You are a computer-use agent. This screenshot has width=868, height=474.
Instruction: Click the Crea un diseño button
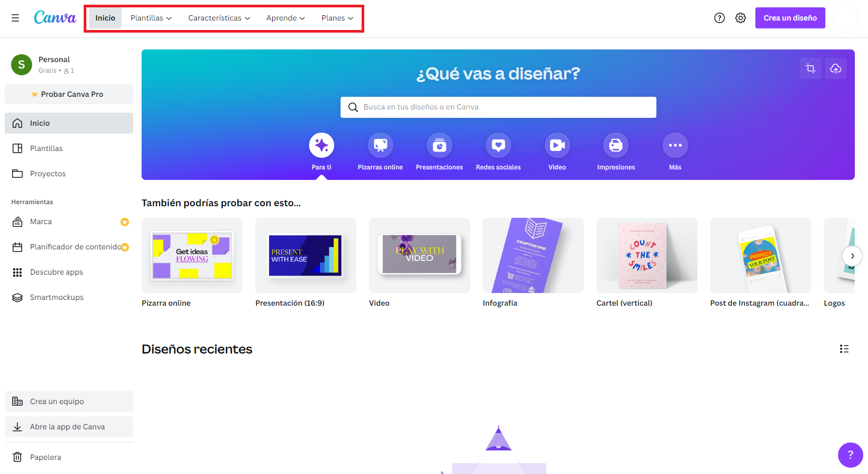click(x=790, y=18)
